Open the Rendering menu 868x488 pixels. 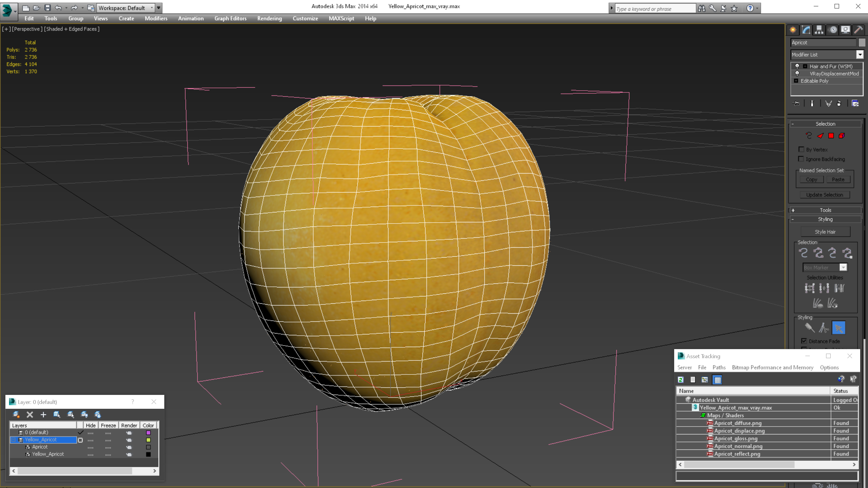269,18
